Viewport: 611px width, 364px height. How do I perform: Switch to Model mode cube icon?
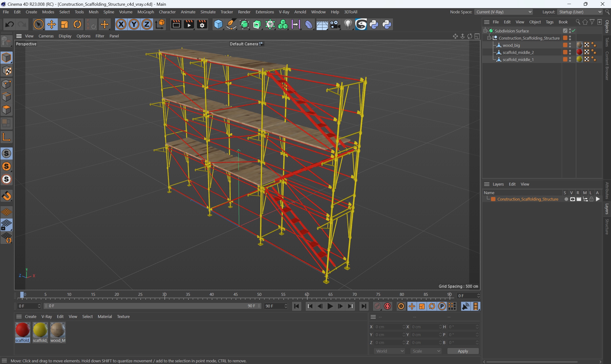pos(6,58)
